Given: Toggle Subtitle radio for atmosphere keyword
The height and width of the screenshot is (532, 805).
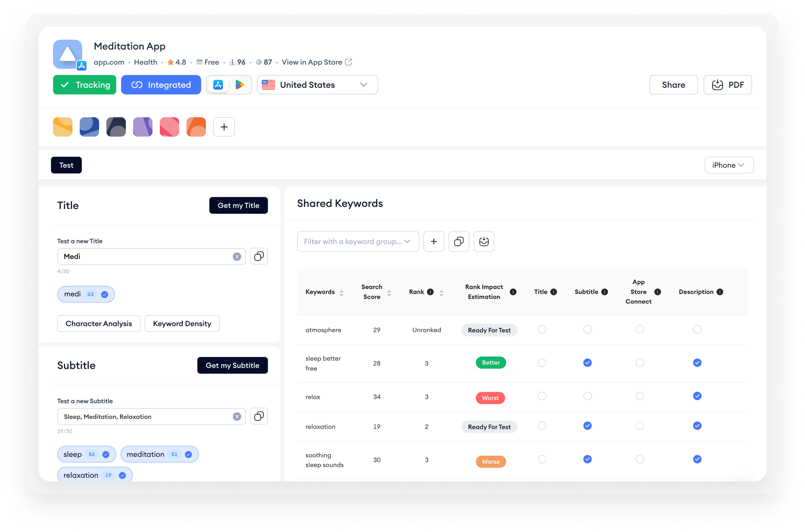Looking at the screenshot, I should tap(588, 329).
